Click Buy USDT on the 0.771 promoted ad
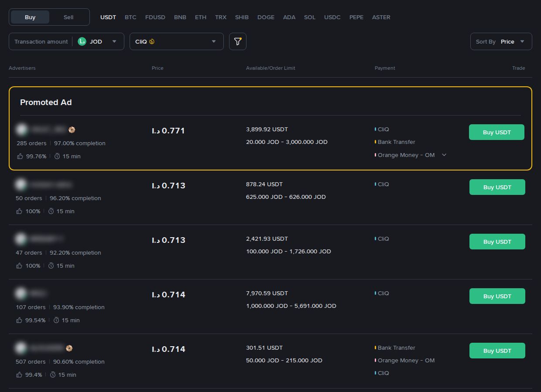This screenshot has width=541, height=392. click(x=496, y=132)
